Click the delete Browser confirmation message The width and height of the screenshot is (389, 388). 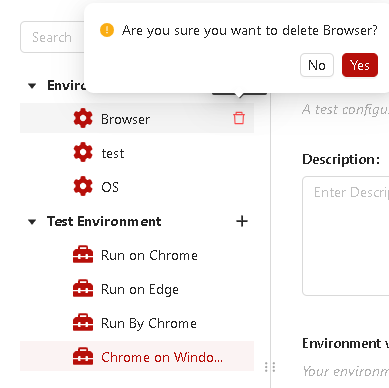pos(250,30)
